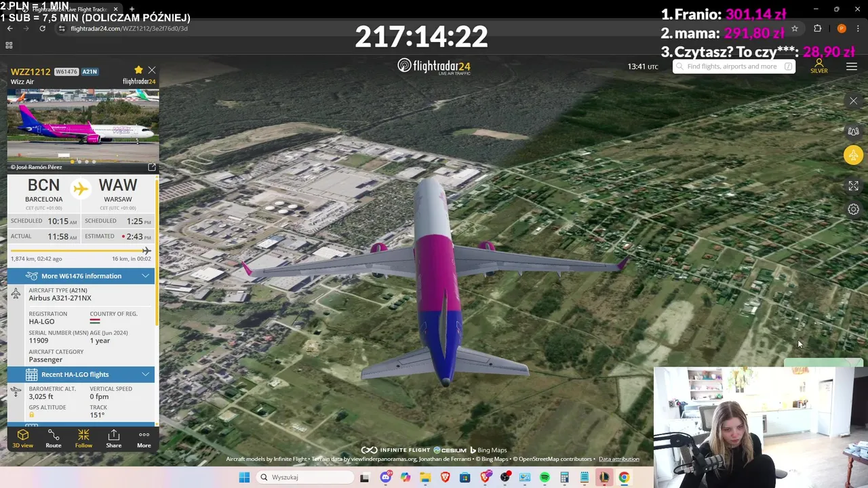Viewport: 868px width, 488px height.
Task: Open OBS Studio from the taskbar
Action: pos(505,477)
